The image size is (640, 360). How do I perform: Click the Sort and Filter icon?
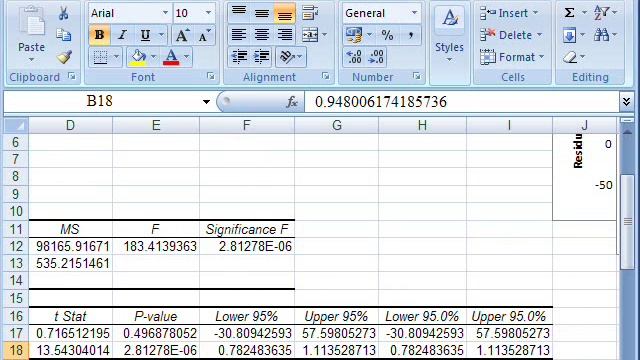pos(602,13)
